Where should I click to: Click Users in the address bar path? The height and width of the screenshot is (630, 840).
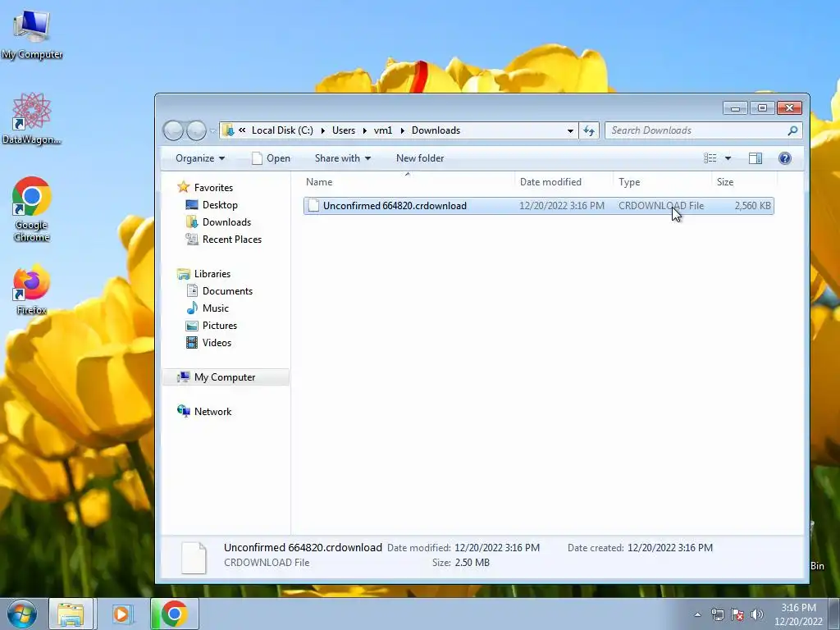click(344, 130)
